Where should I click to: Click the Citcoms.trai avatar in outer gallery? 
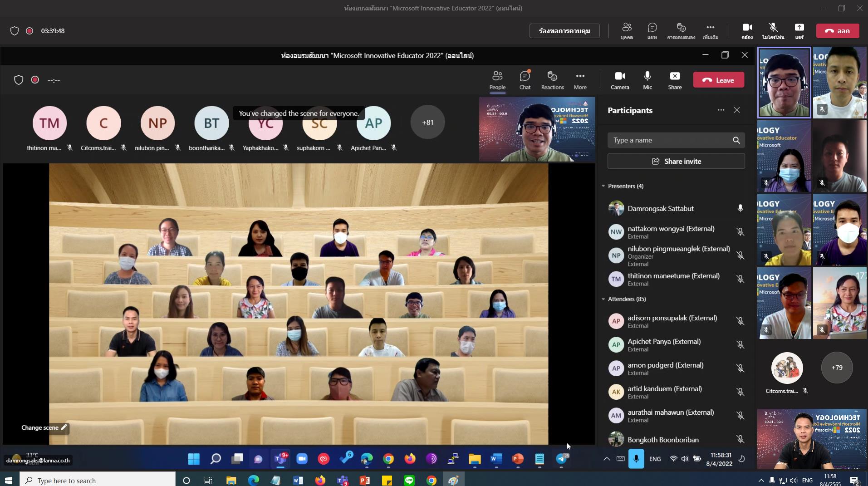[787, 368]
